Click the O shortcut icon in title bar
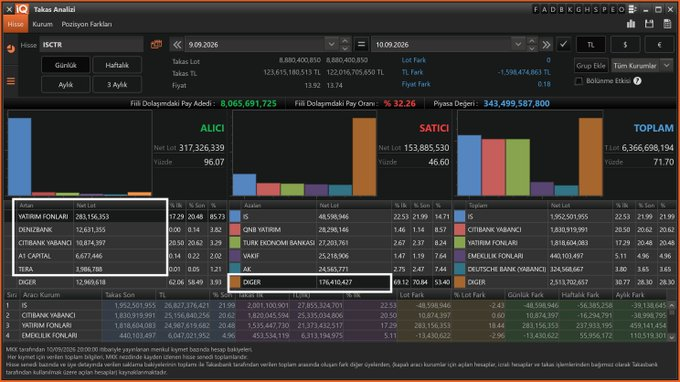The height and width of the screenshot is (382, 680). pyautogui.click(x=621, y=9)
